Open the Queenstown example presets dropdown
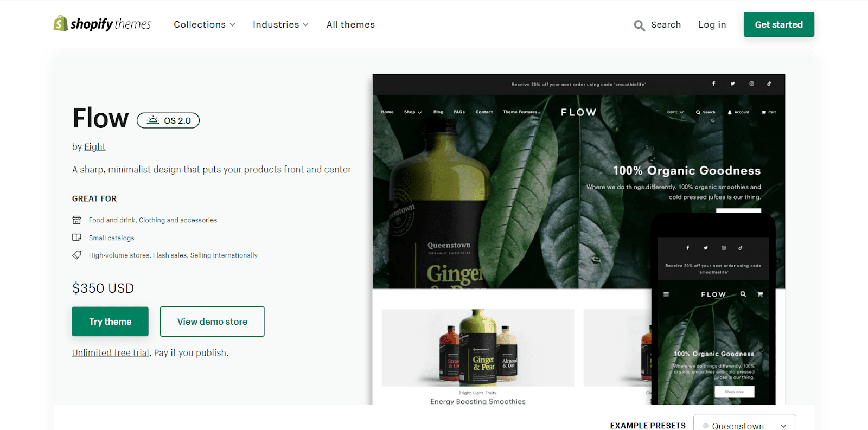Viewport: 868px width, 430px height. click(x=744, y=423)
